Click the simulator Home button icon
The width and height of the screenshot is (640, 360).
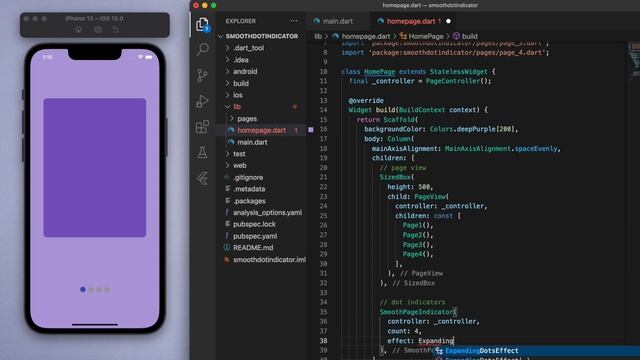pyautogui.click(x=78, y=30)
